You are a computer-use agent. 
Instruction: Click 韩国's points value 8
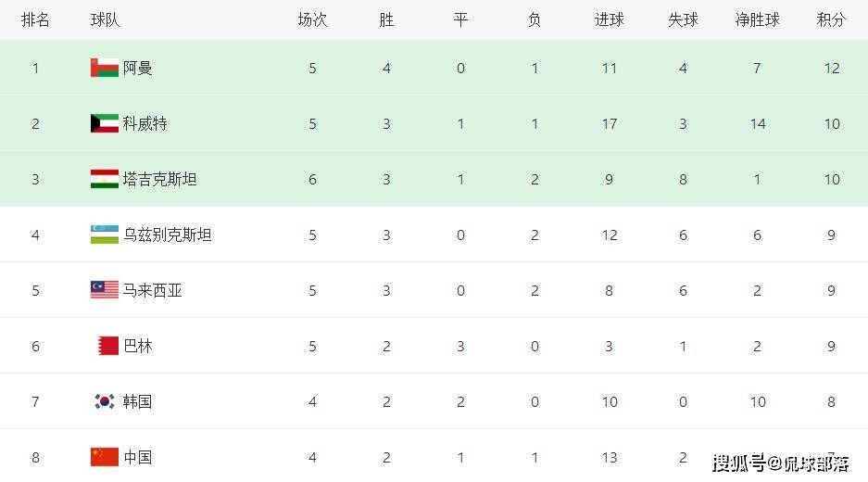[x=831, y=401]
